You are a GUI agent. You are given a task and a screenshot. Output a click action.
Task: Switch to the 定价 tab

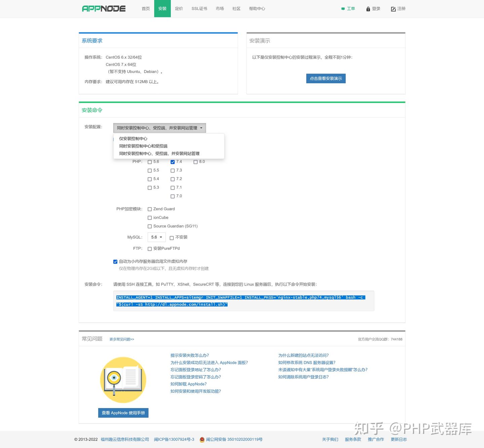click(x=179, y=8)
